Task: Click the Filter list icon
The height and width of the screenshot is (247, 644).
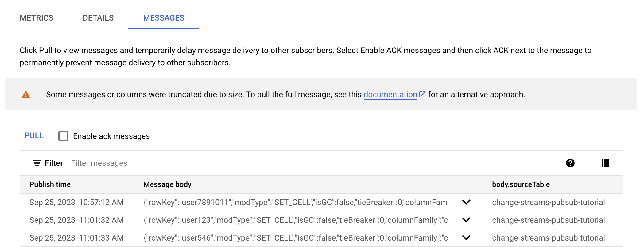Action: point(37,163)
